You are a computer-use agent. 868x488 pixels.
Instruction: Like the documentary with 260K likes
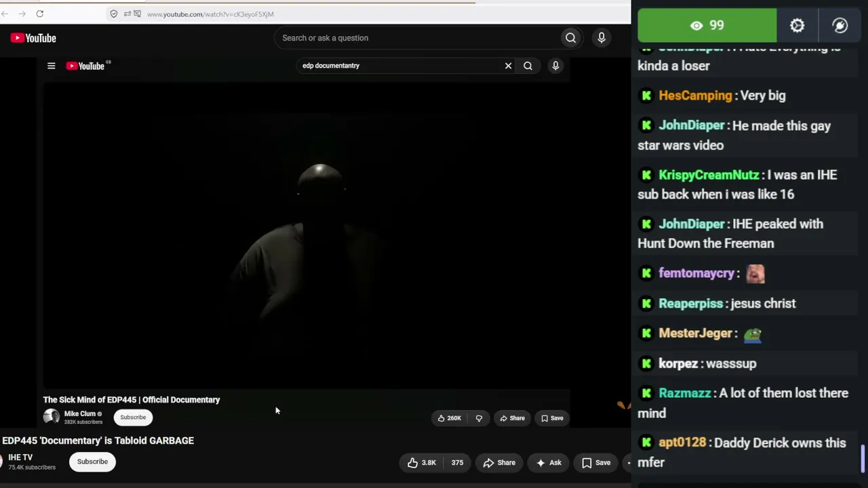click(x=450, y=418)
